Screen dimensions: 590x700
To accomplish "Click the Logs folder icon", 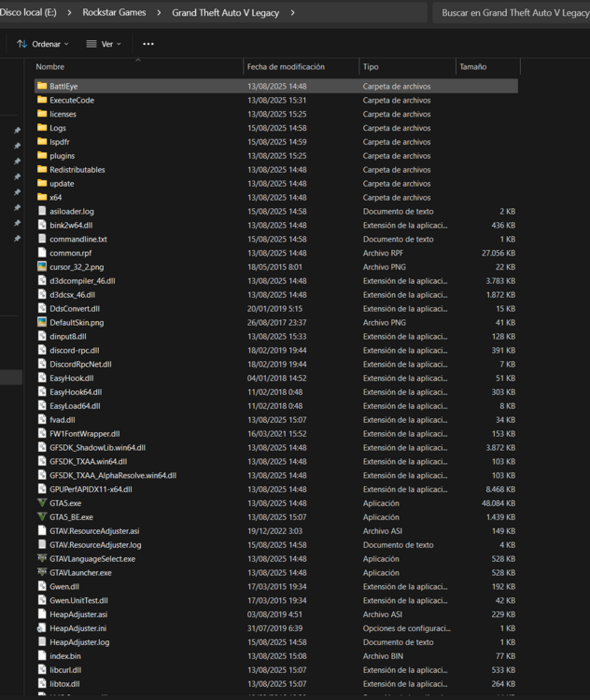I will click(42, 127).
